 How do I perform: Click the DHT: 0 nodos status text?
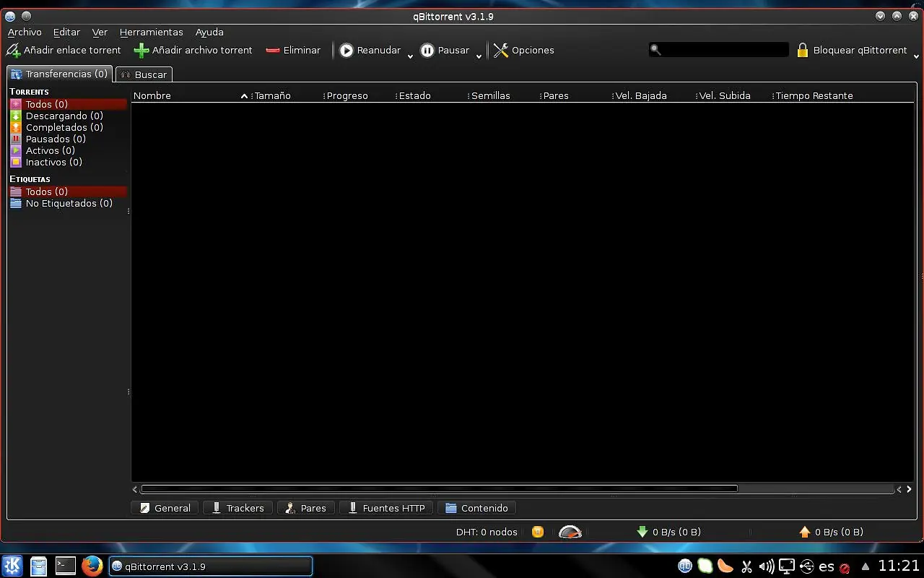coord(487,532)
